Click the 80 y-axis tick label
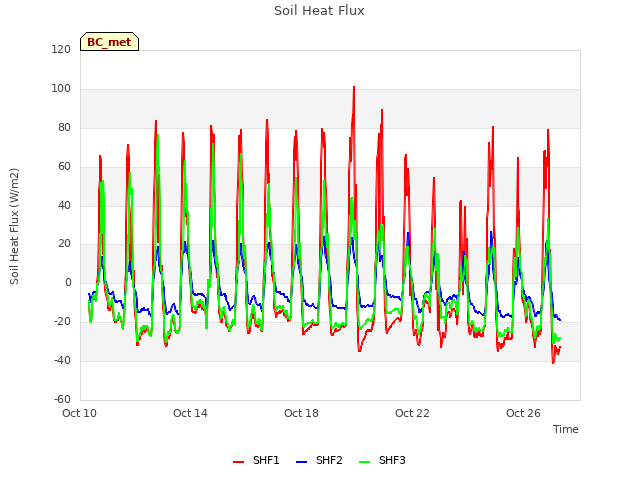This screenshot has width=640, height=480. click(64, 128)
